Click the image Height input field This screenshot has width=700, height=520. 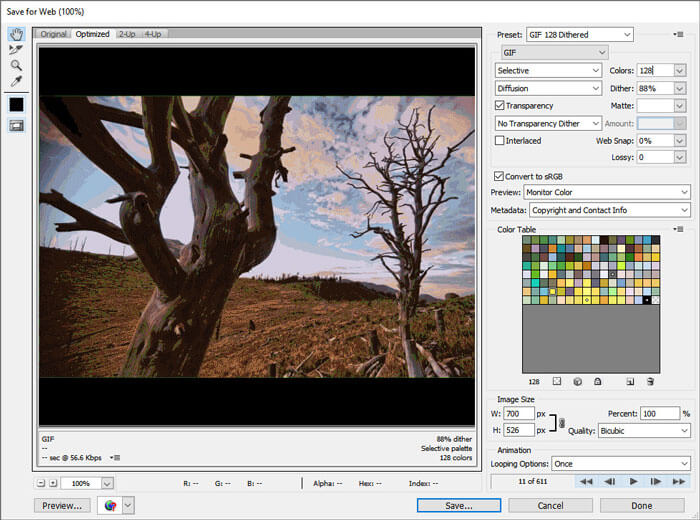click(519, 430)
